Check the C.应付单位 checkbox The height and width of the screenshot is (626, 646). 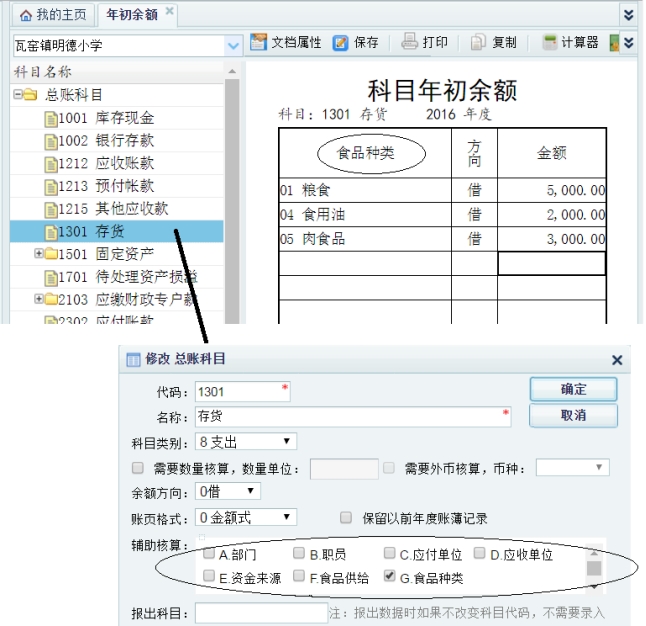coord(389,553)
